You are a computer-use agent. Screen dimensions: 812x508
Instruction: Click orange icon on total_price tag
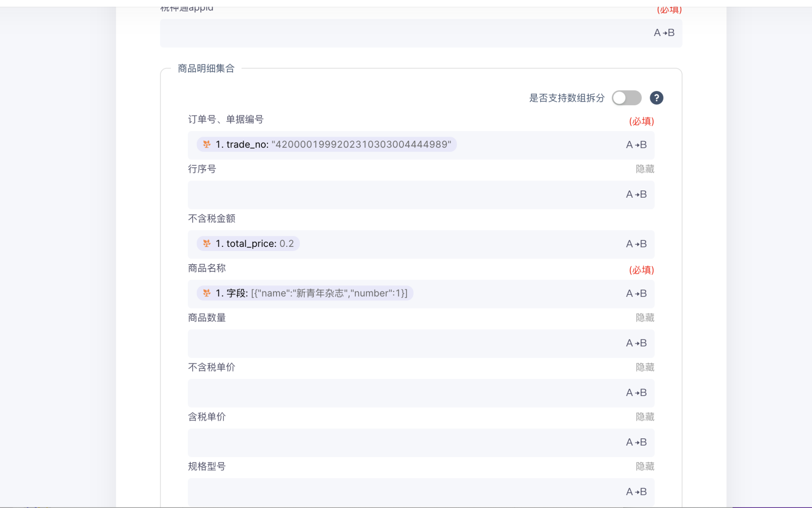pyautogui.click(x=207, y=243)
